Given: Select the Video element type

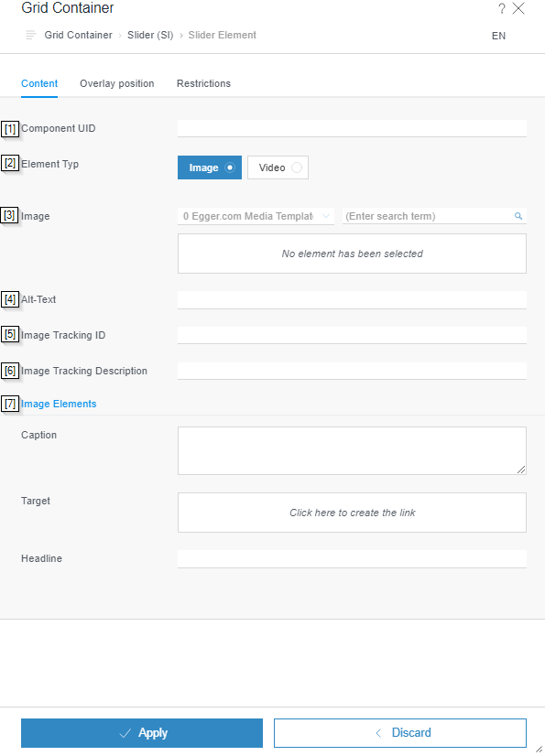Looking at the screenshot, I should click(x=278, y=167).
